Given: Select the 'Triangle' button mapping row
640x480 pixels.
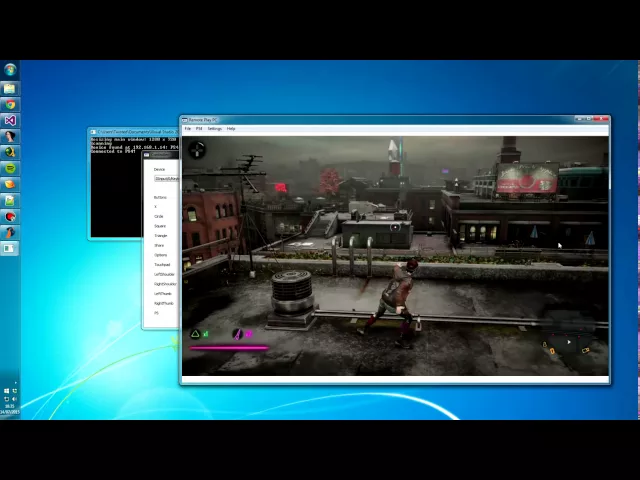Looking at the screenshot, I should point(160,236).
